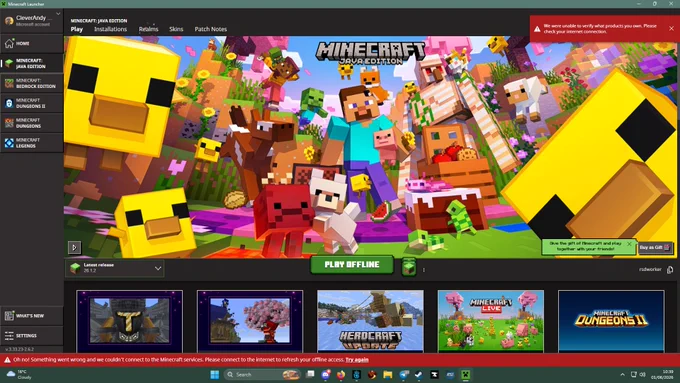Expand the CleverAndy account menu
This screenshot has height=383, width=680.
pyautogui.click(x=58, y=14)
